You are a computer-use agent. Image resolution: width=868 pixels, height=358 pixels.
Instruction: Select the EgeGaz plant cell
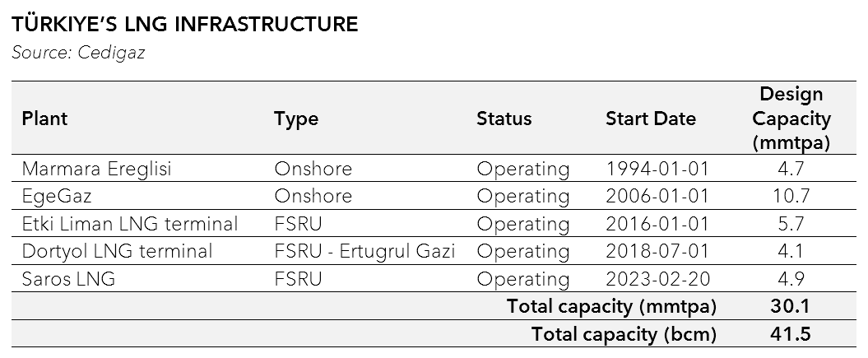pyautogui.click(x=58, y=197)
